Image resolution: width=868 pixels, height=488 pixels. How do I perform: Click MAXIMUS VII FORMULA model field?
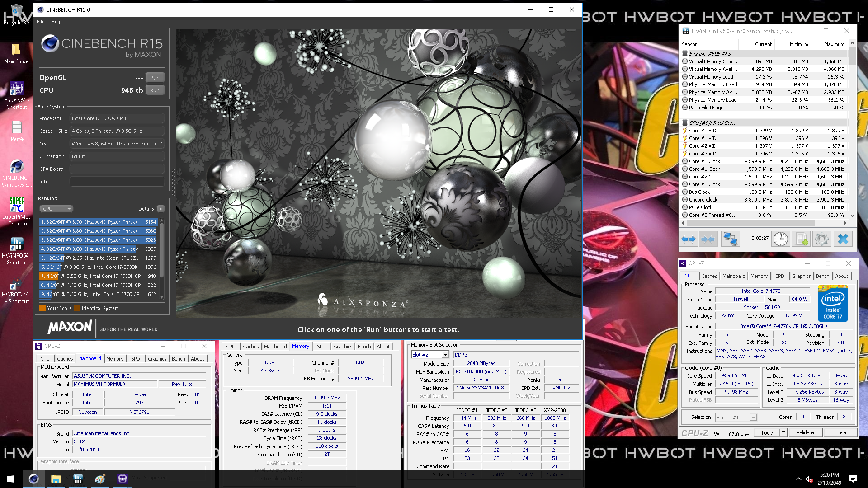click(115, 384)
